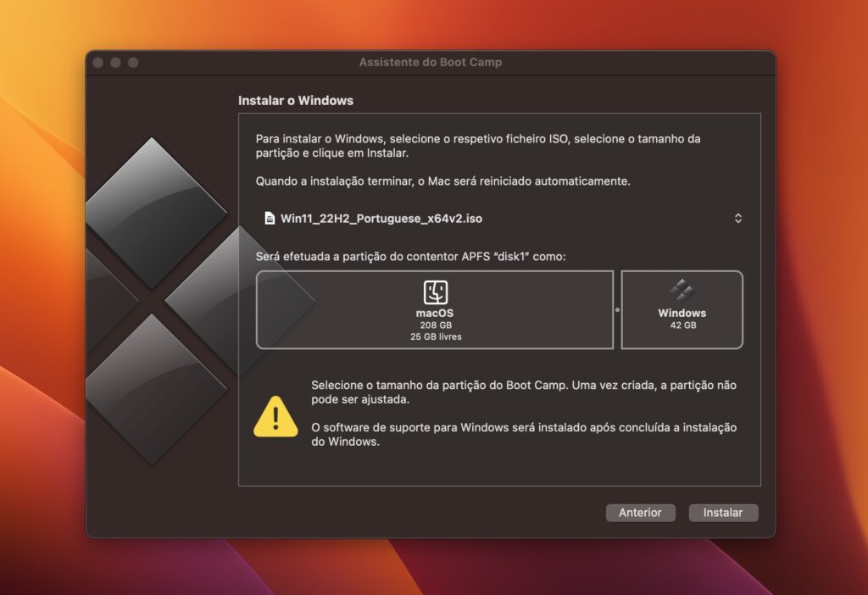Grab the partition divider dot handle
Viewport: 868px width, 595px height.
click(617, 310)
